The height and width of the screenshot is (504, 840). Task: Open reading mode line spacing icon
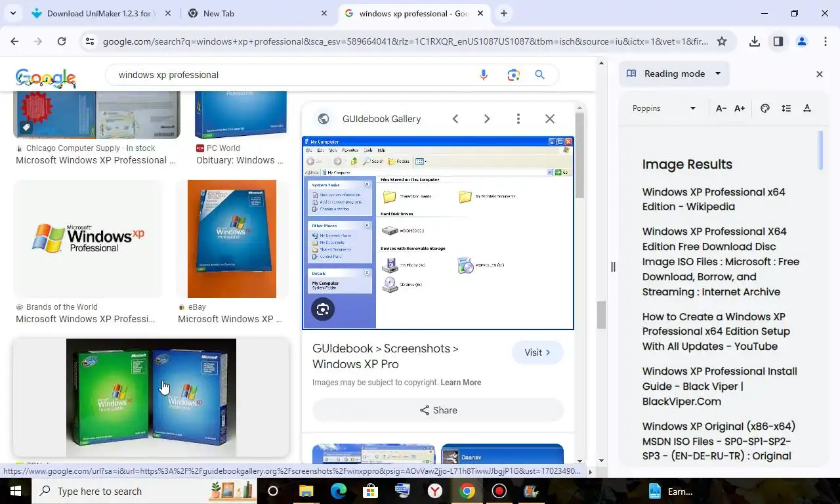[x=786, y=108]
